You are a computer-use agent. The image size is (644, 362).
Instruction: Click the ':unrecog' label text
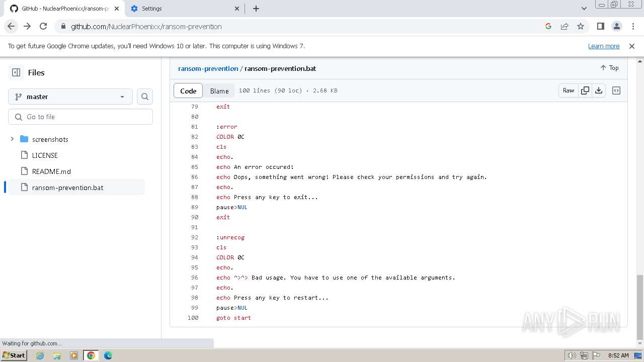[230, 237]
